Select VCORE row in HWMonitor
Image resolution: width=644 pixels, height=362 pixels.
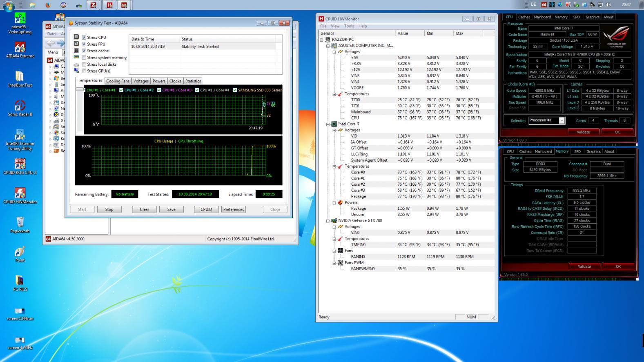point(406,88)
